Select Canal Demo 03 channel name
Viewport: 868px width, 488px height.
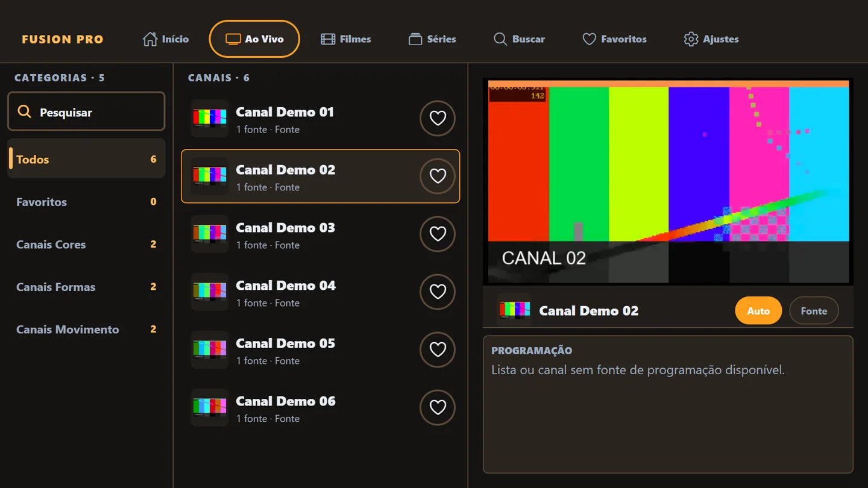click(x=285, y=228)
